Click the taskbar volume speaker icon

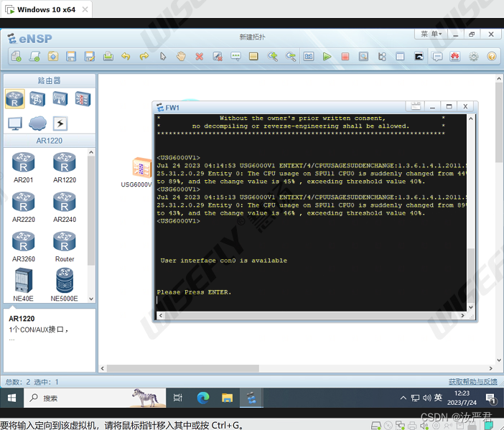pyautogui.click(x=426, y=398)
